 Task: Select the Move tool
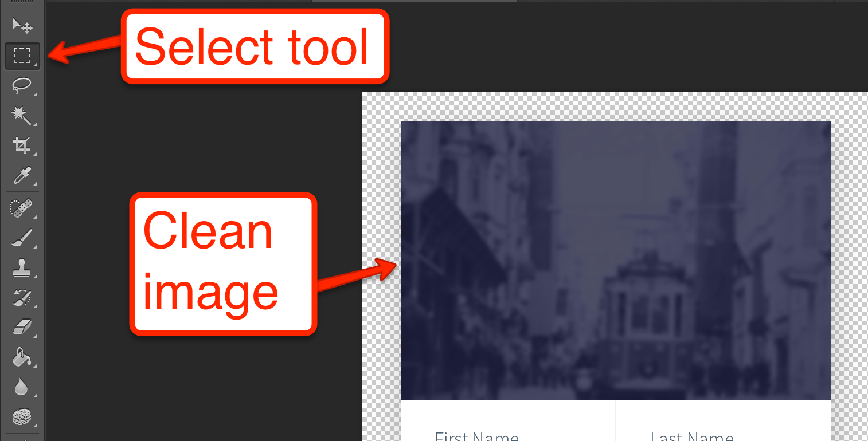point(22,25)
